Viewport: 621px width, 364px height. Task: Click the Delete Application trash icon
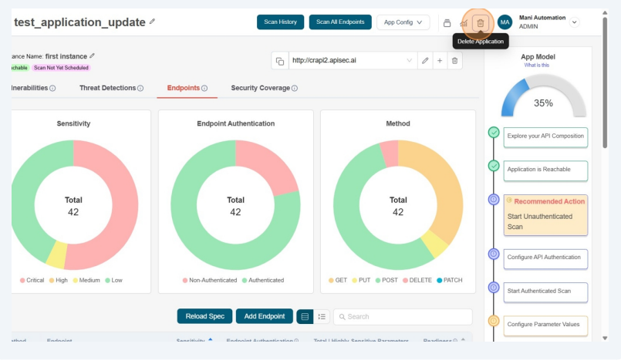pyautogui.click(x=480, y=22)
